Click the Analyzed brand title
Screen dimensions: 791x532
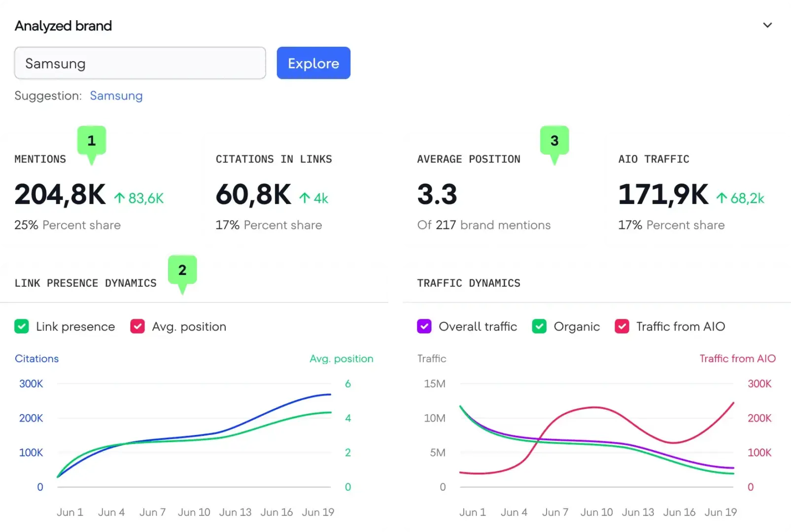(64, 26)
